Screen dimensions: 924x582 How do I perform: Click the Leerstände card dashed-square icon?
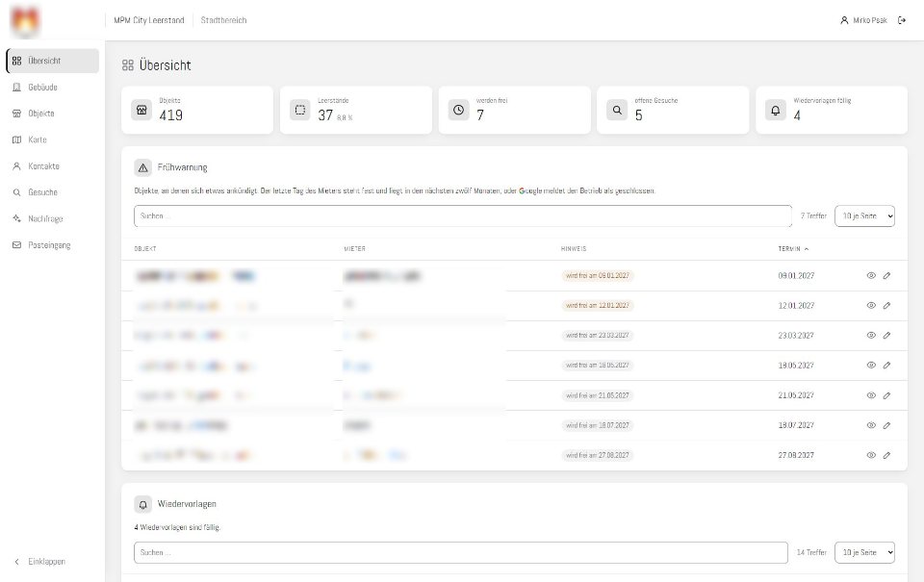click(300, 111)
